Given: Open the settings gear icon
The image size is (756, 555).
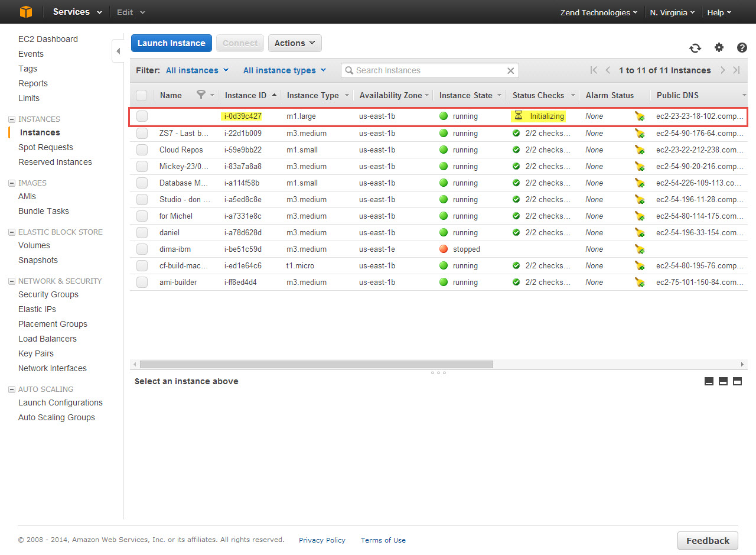Looking at the screenshot, I should coord(719,48).
